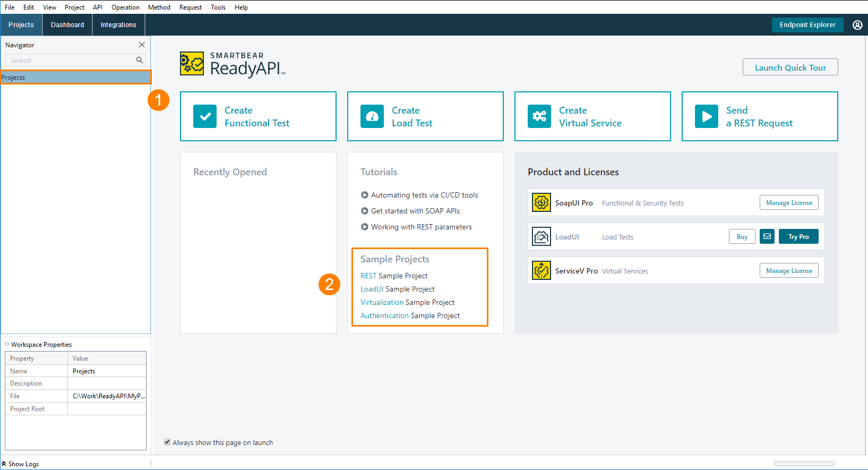Click the SoapUI Pro product icon
This screenshot has height=470, width=868.
pos(542,202)
